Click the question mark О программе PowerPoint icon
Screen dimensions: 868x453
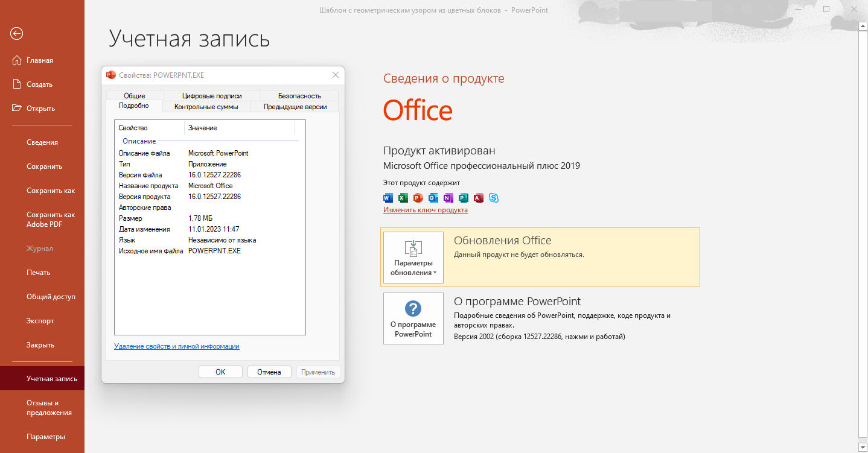[413, 309]
